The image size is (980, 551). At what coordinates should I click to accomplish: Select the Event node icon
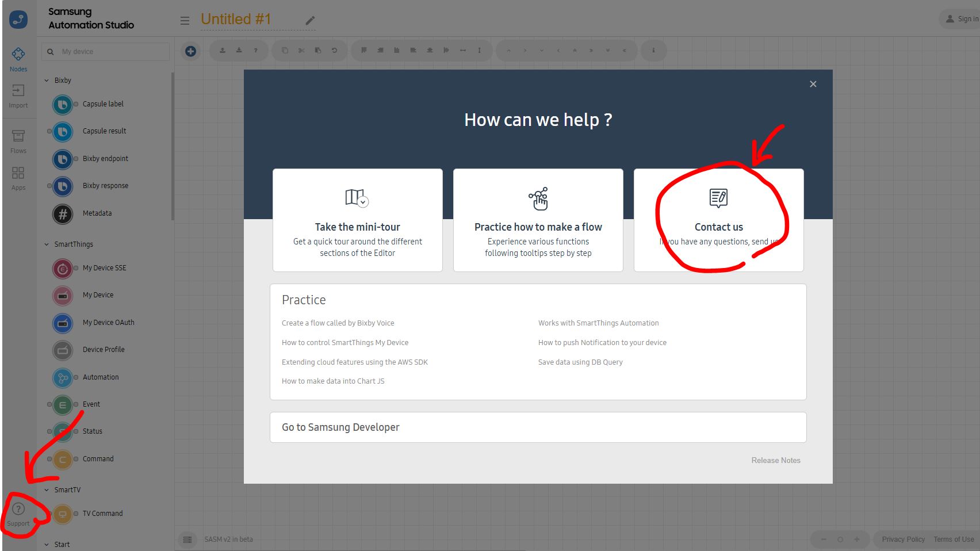[x=63, y=405]
